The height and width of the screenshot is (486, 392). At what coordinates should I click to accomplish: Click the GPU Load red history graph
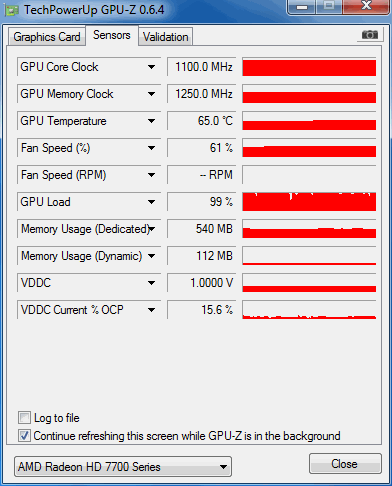[x=309, y=202]
